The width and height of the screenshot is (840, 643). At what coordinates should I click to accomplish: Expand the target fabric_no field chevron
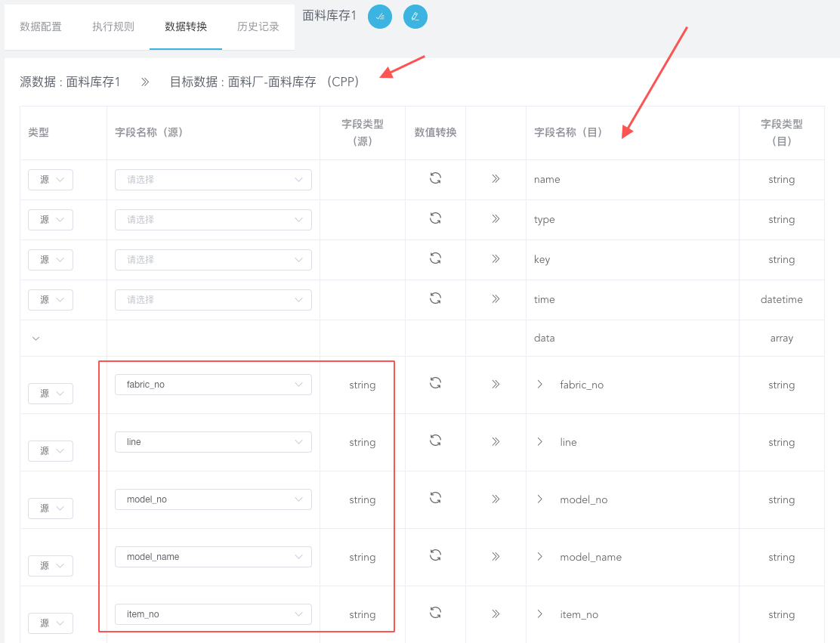540,384
